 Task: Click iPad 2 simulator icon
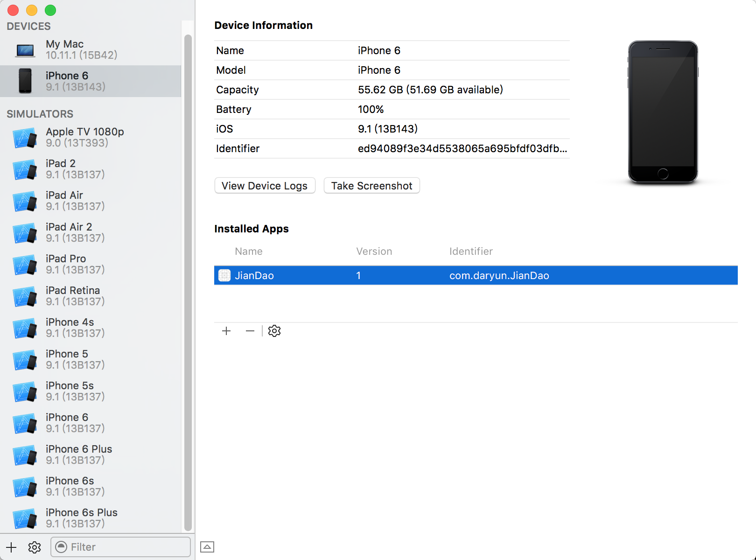tap(25, 169)
